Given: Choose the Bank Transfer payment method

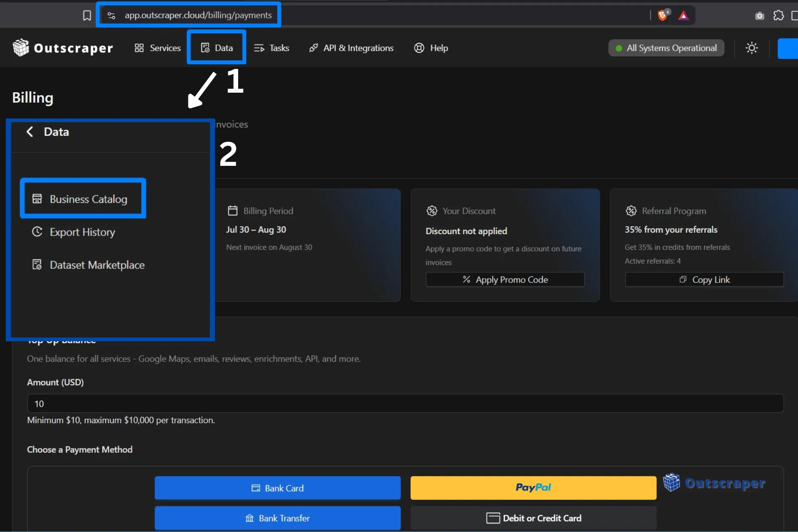Looking at the screenshot, I should click(278, 518).
